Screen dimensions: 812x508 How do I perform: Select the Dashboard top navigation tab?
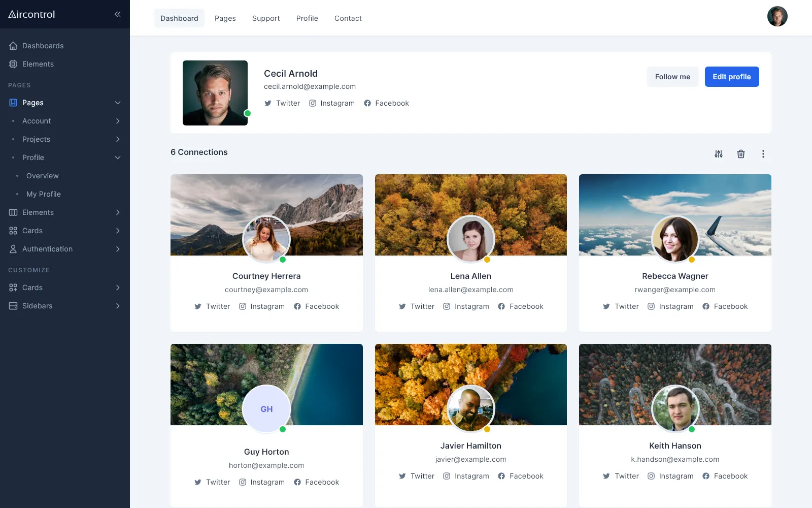(x=179, y=18)
